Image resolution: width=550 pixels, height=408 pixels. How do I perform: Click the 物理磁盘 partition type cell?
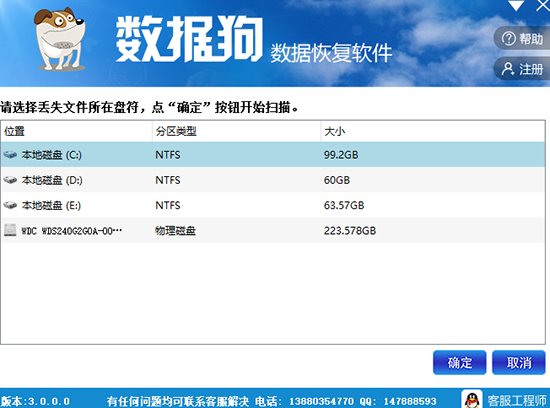point(175,230)
